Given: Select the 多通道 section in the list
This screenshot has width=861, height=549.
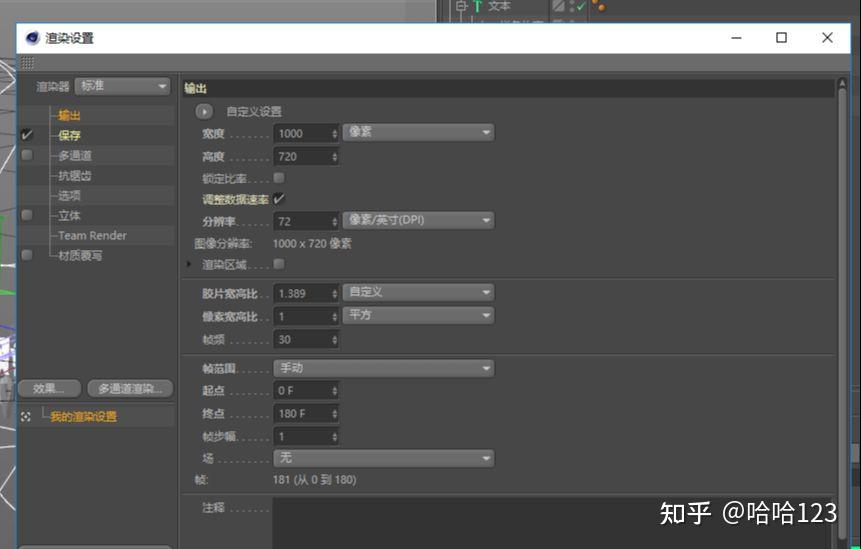Looking at the screenshot, I should coord(75,155).
